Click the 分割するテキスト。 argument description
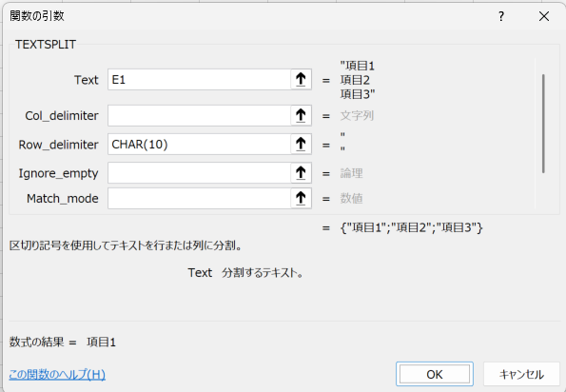This screenshot has height=392, width=566. tap(263, 273)
